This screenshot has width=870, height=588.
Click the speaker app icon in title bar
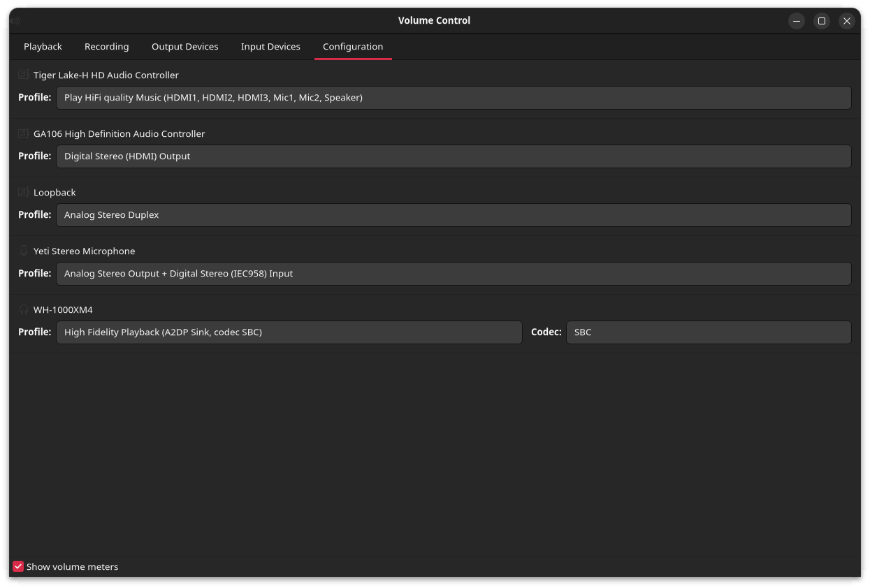tap(15, 21)
